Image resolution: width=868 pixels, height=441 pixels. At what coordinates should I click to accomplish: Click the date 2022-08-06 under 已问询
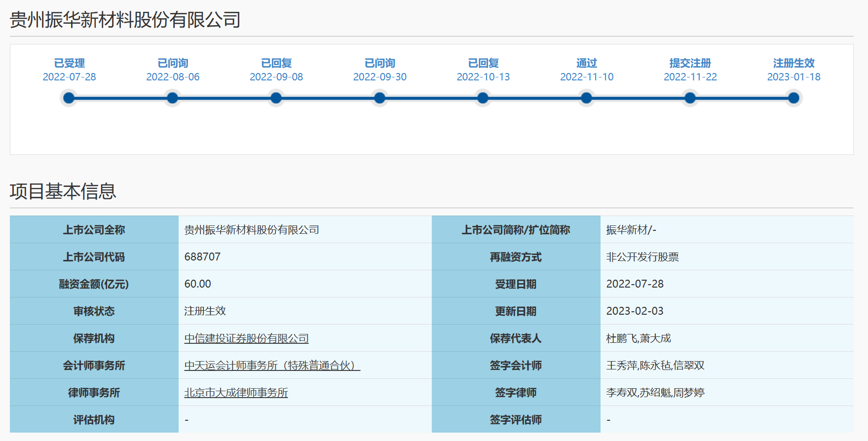pyautogui.click(x=173, y=77)
